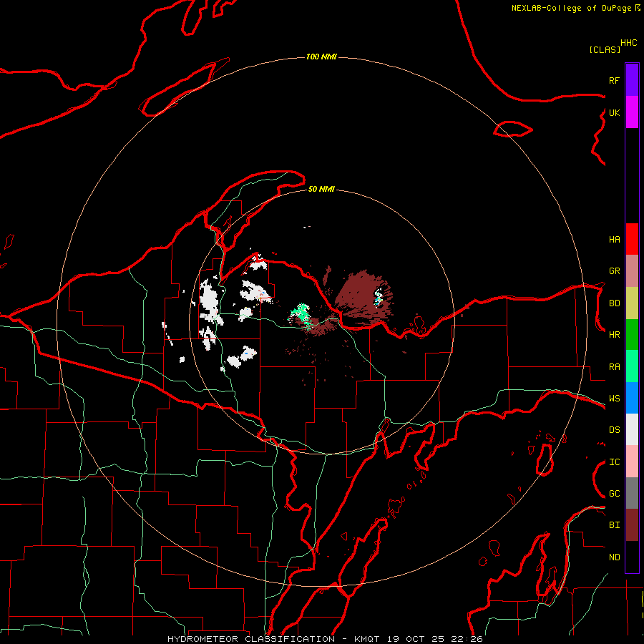The image size is (644, 644).
Task: Click the GR pink-brown legend swatch
Action: pyautogui.click(x=632, y=271)
